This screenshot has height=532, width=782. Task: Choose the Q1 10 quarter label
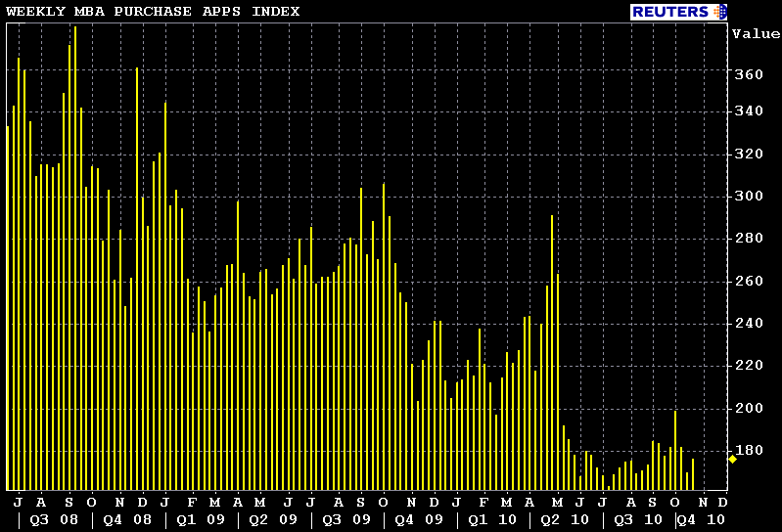pos(493,519)
